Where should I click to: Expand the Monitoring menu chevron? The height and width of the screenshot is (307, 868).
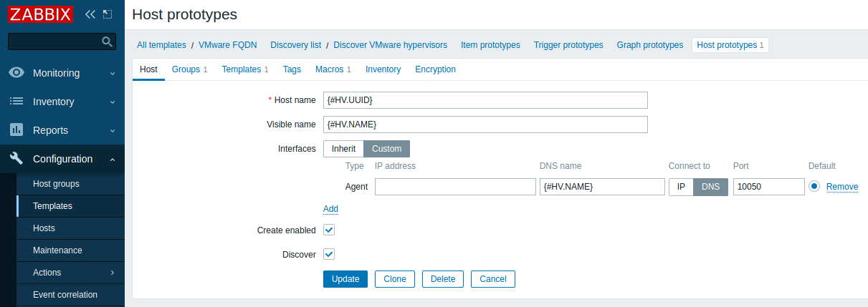[113, 73]
